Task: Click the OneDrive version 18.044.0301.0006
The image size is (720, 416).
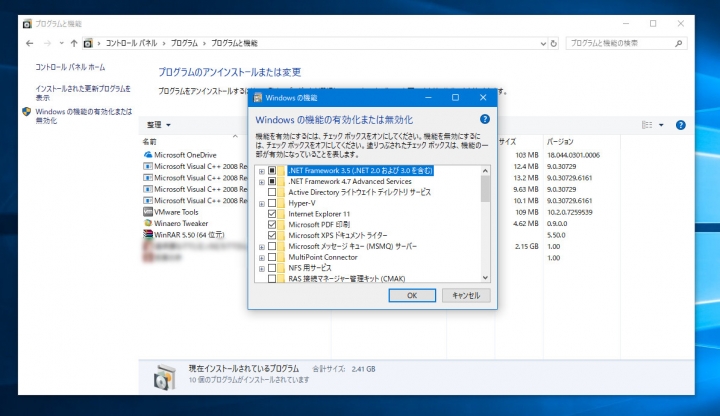Action: pos(573,155)
